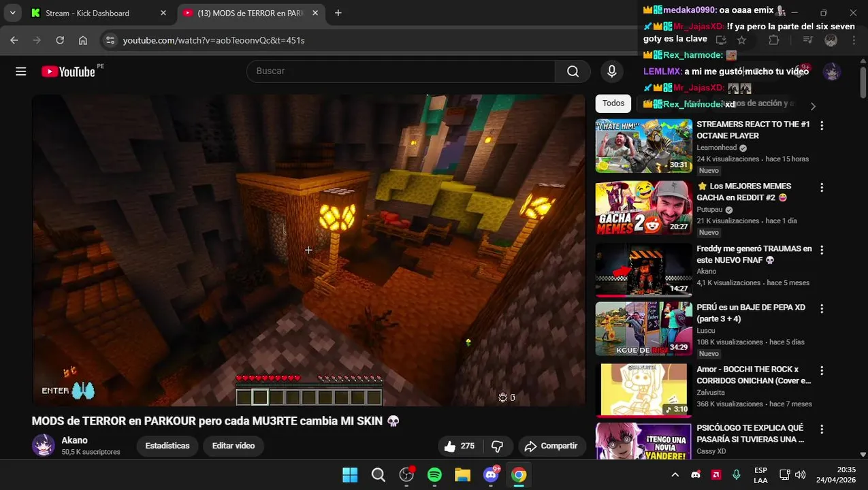Open OBS Studio from taskbar
Image resolution: width=868 pixels, height=490 pixels.
(406, 475)
